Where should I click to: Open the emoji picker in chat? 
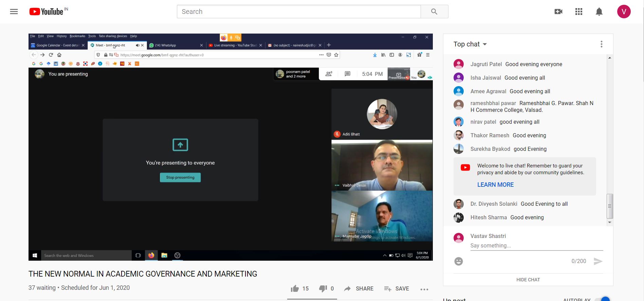click(459, 261)
